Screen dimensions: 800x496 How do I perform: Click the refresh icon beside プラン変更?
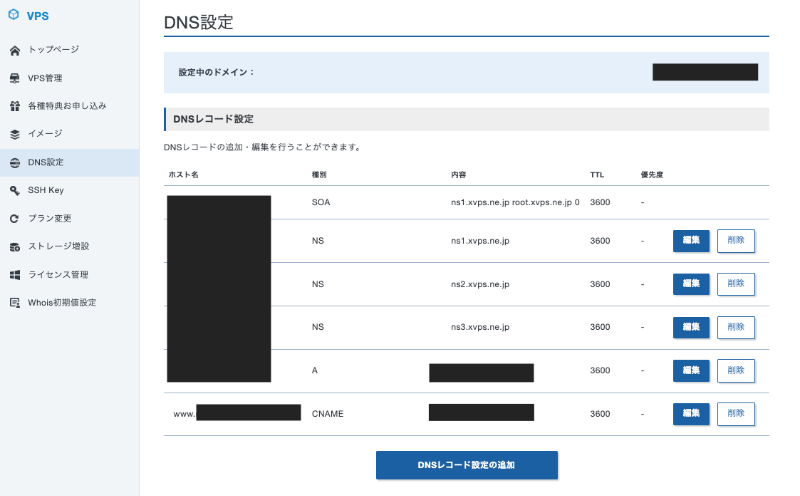(14, 218)
